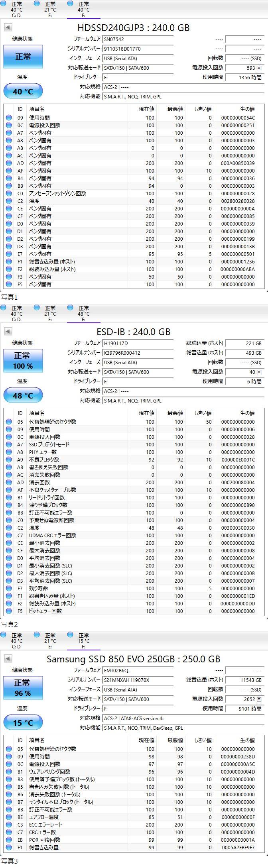Click the raw value 000000E0001C in 不良ブロック数 row
The width and height of the screenshot is (268, 868).
pos(238,460)
